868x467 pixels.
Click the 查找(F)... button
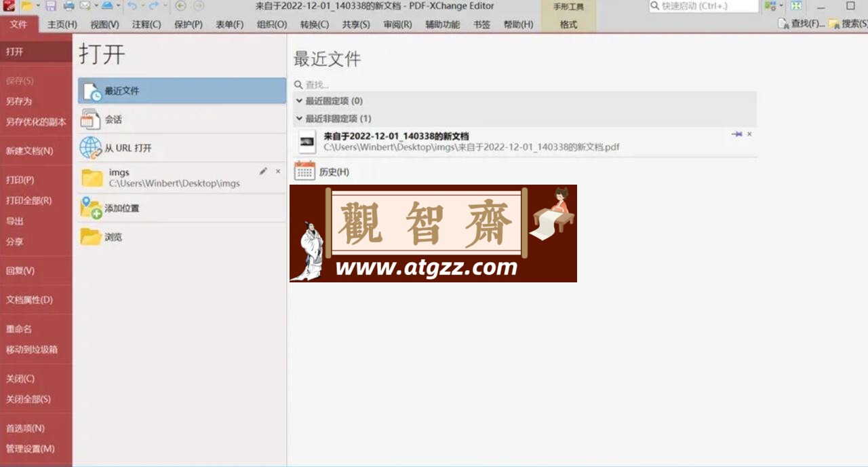tap(801, 24)
